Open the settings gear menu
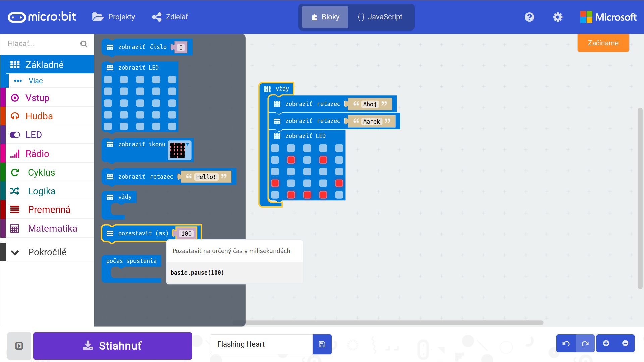Screen dimensions: 644x362 pos(557,17)
